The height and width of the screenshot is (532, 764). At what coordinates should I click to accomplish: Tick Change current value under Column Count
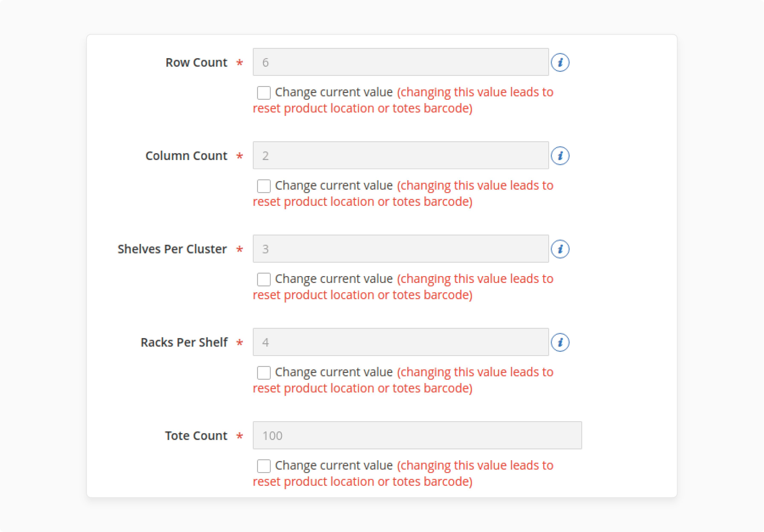263,186
